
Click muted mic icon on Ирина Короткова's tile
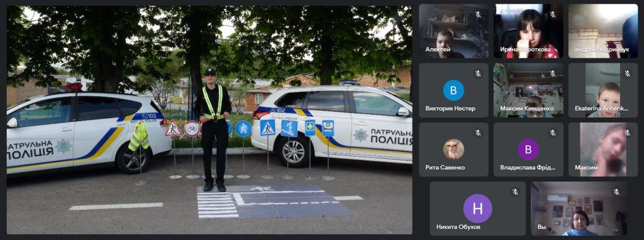[x=553, y=14]
